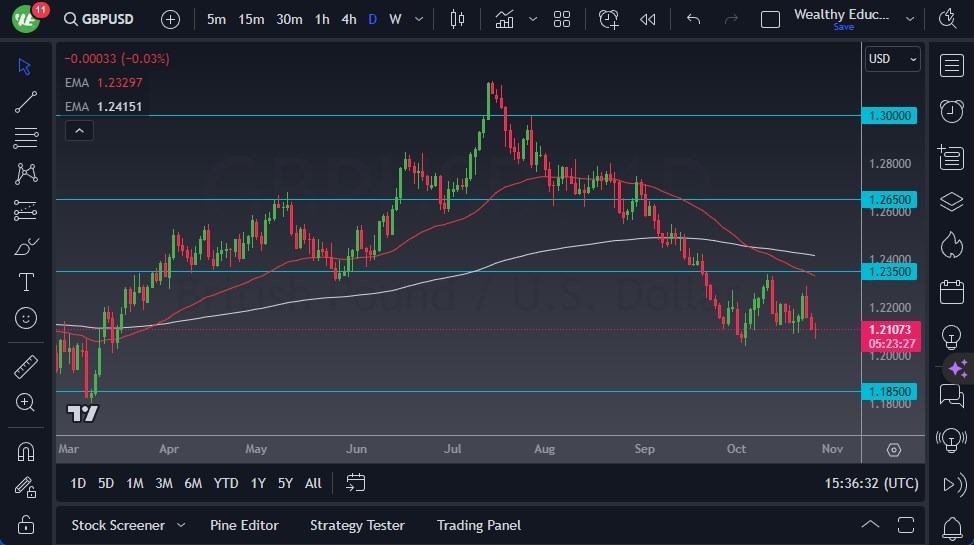The image size is (974, 545).
Task: Click the zoom in magnifier tool
Action: [x=26, y=402]
